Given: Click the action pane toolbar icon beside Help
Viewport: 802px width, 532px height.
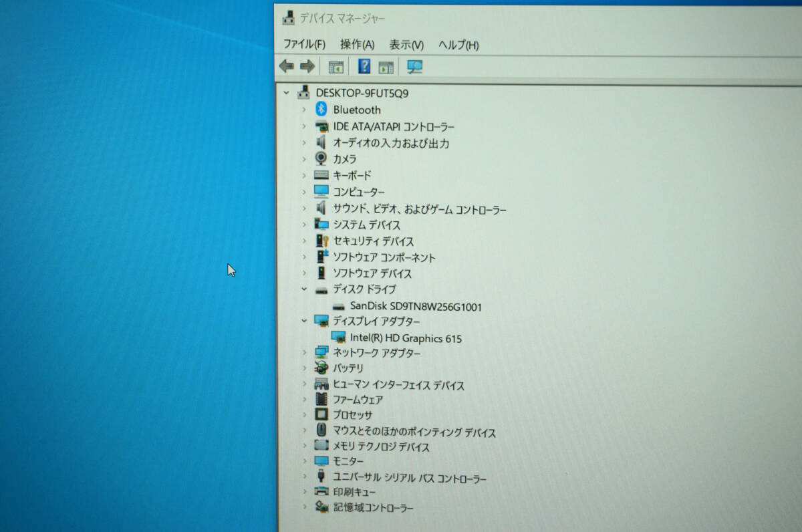Looking at the screenshot, I should (x=386, y=67).
